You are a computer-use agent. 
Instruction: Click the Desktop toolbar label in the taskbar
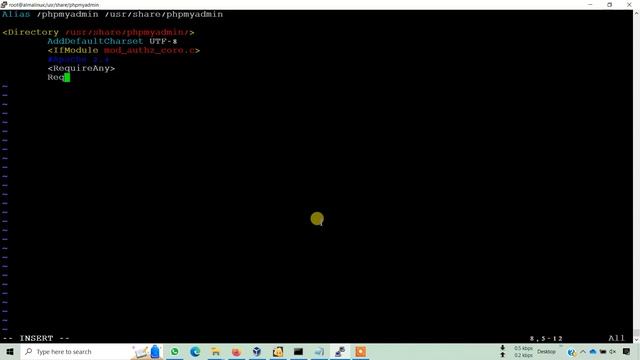546,351
